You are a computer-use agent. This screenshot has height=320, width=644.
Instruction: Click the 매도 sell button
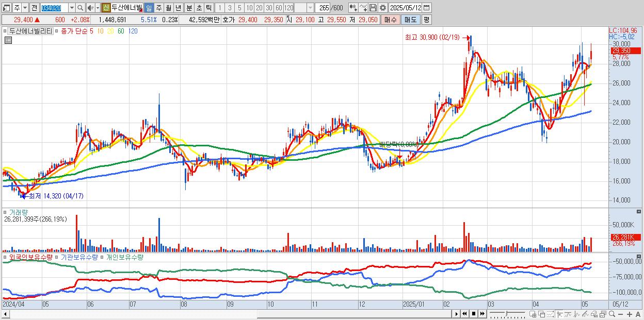tap(411, 20)
